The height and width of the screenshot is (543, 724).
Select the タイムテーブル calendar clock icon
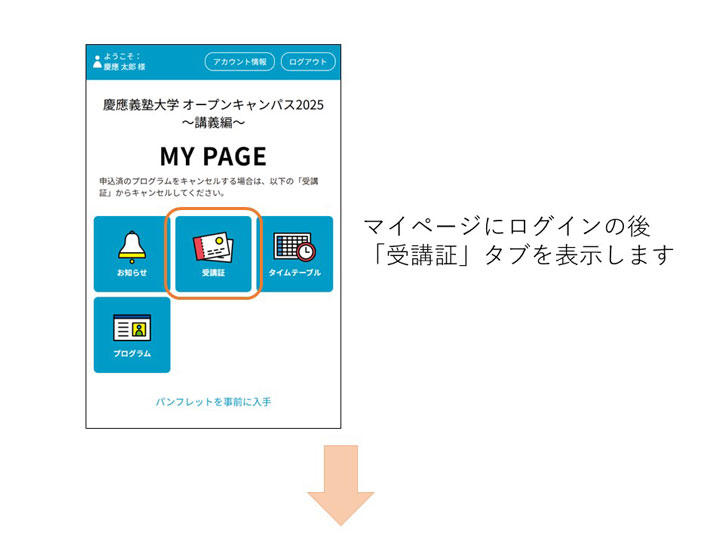tap(293, 245)
